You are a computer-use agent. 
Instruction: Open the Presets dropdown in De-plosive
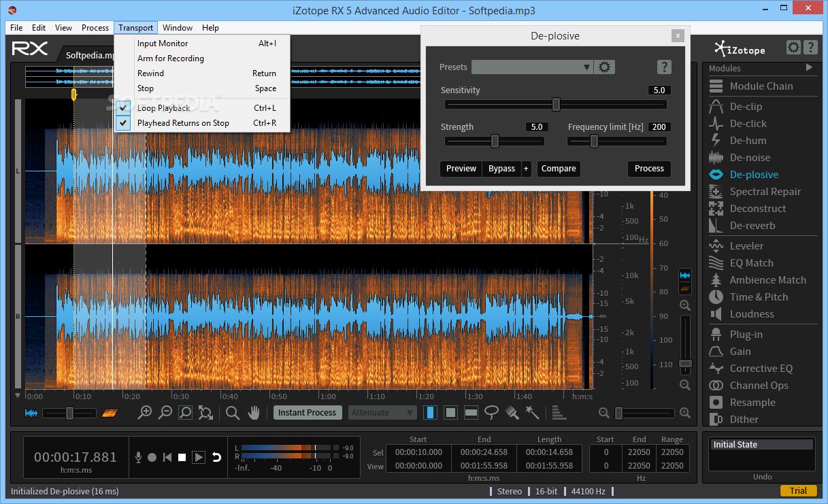point(532,67)
